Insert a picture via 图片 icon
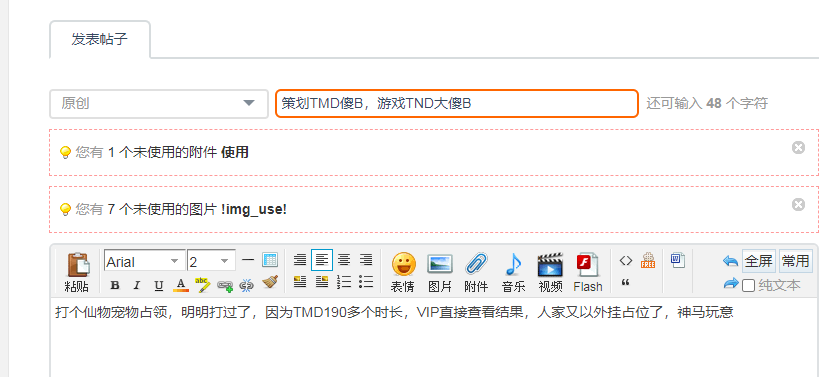Screen dimensions: 826x377 pyautogui.click(x=440, y=272)
